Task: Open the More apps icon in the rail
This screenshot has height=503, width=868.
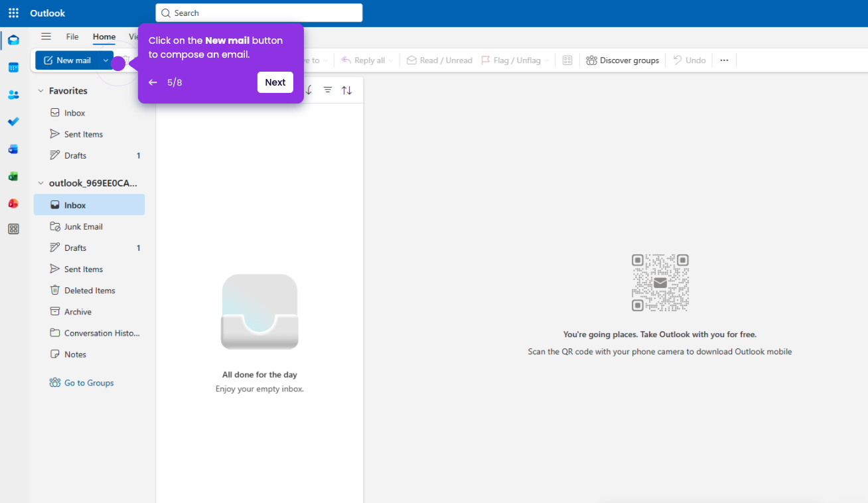Action: coord(13,229)
